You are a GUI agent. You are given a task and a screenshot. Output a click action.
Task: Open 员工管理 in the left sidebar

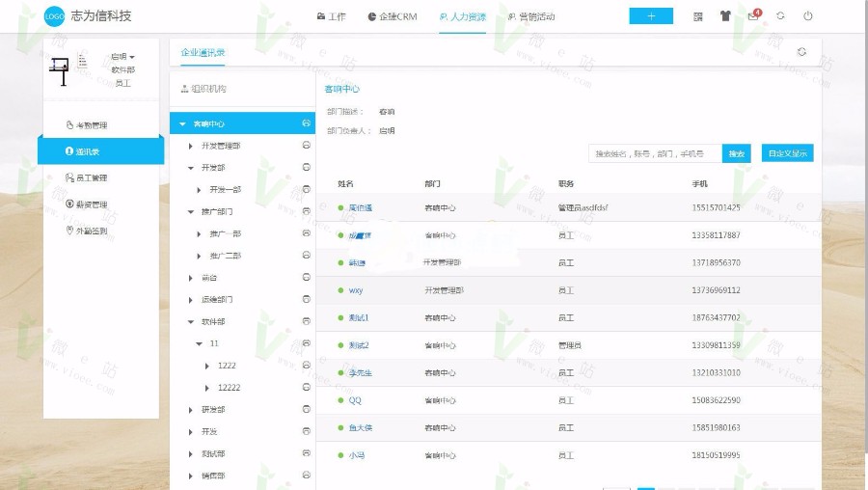tap(87, 177)
